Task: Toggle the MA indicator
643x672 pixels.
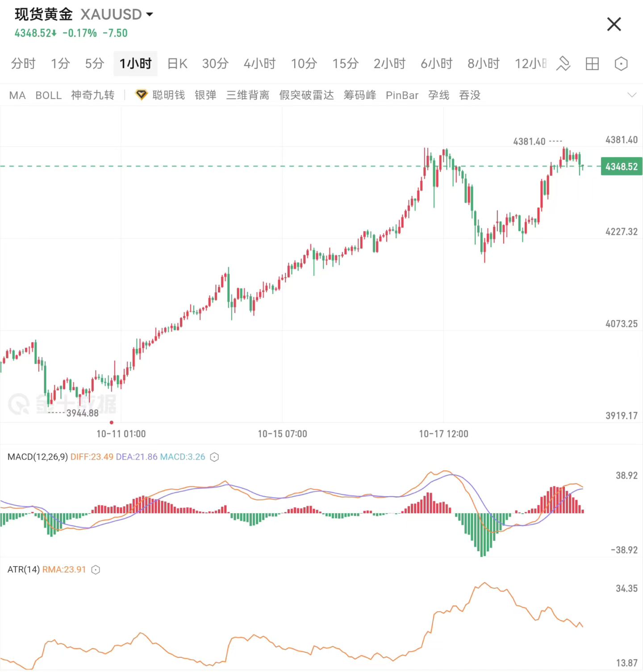Action: click(17, 95)
